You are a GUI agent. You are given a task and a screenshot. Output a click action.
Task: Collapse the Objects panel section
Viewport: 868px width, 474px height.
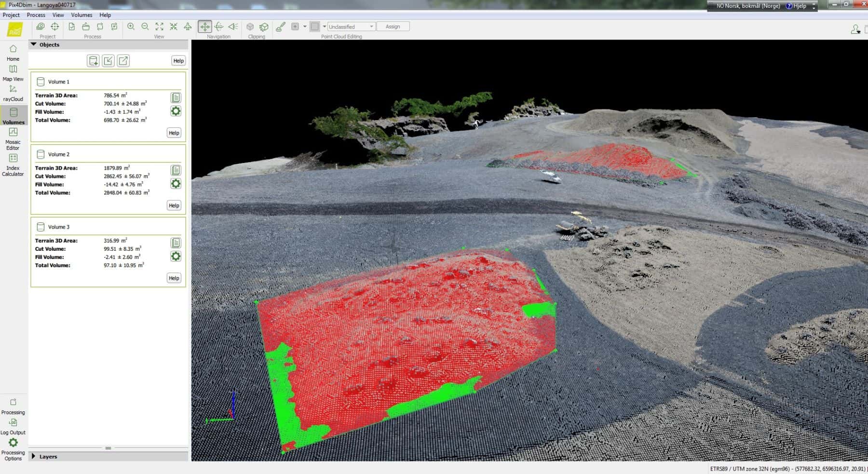34,44
